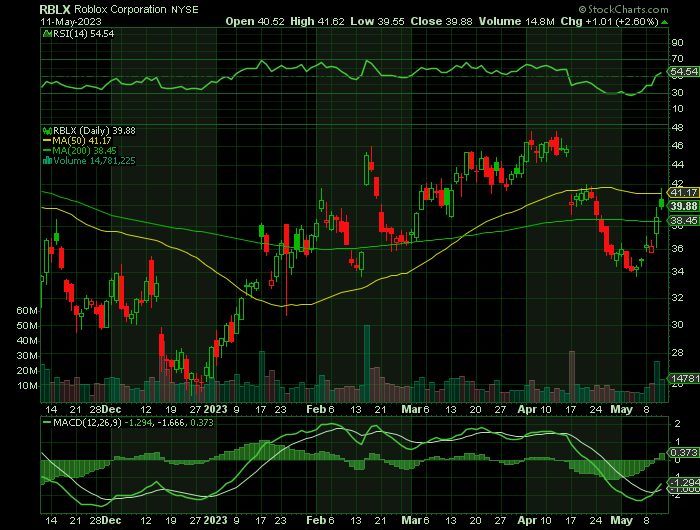Click the green up-arrow beside Chg percentage

click(665, 22)
